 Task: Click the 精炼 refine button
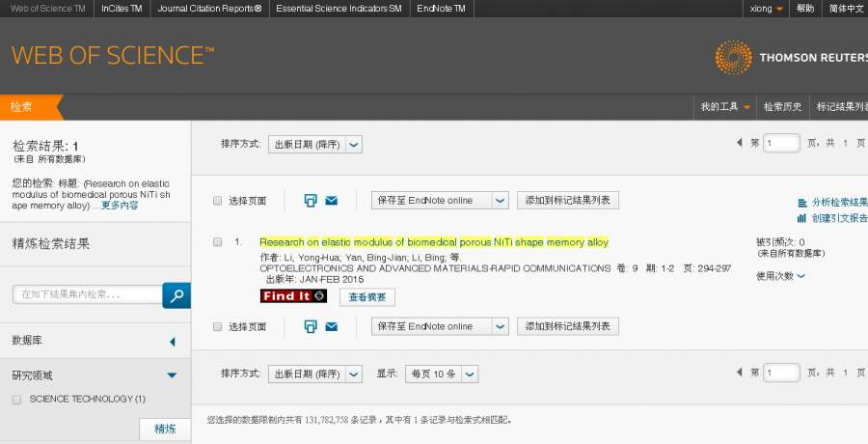click(x=165, y=429)
